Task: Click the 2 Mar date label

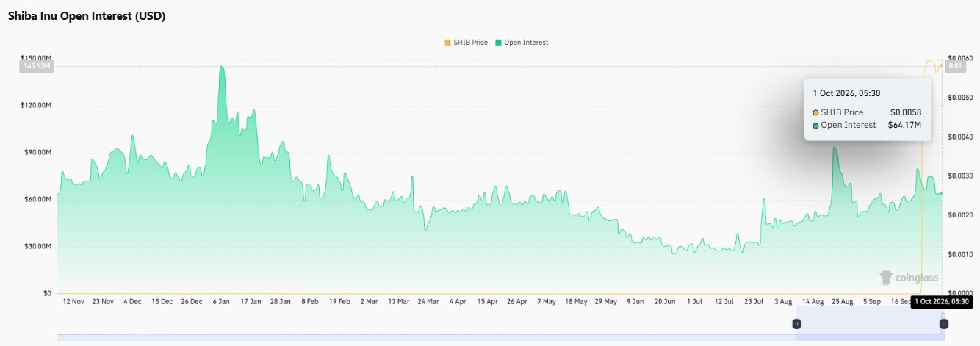Action: pyautogui.click(x=369, y=301)
